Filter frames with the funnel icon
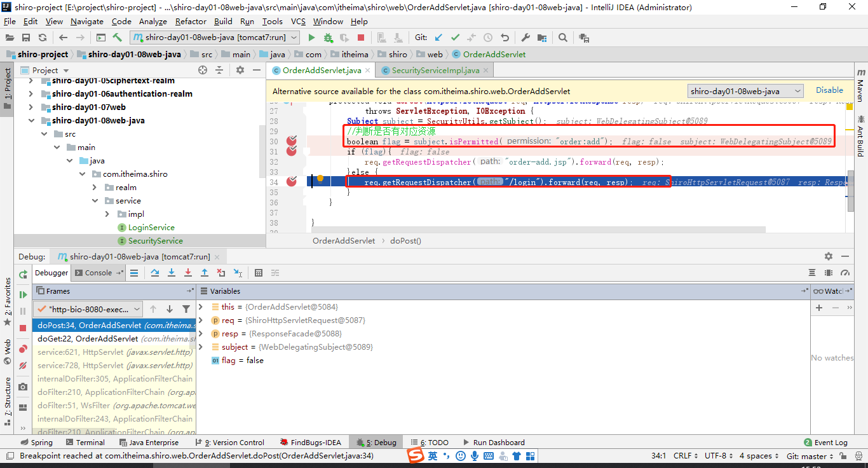868x468 pixels. tap(186, 309)
